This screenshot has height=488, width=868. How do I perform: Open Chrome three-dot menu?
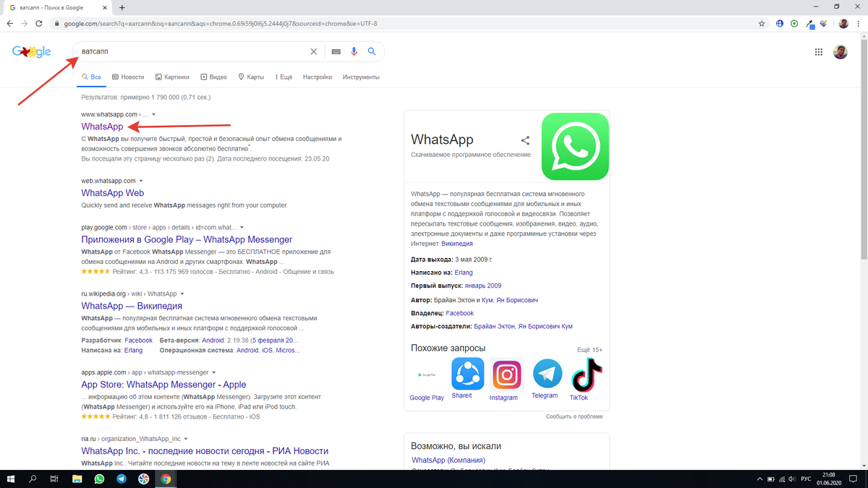coord(859,23)
